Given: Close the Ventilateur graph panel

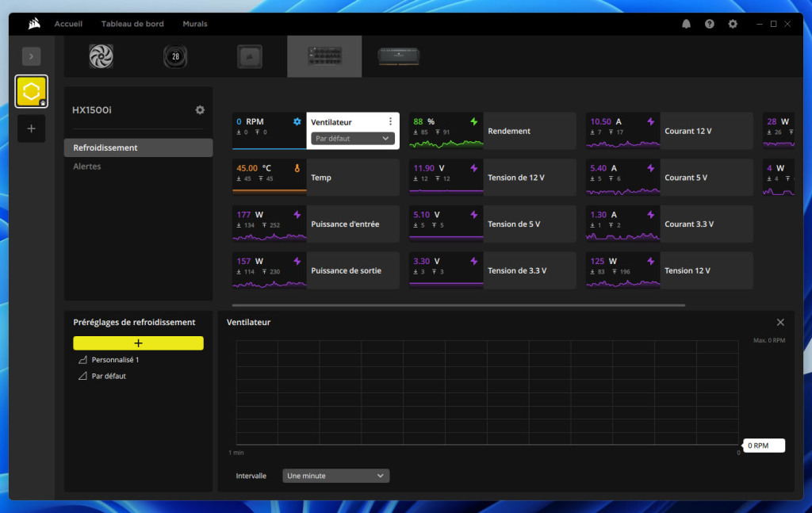Looking at the screenshot, I should click(x=780, y=322).
